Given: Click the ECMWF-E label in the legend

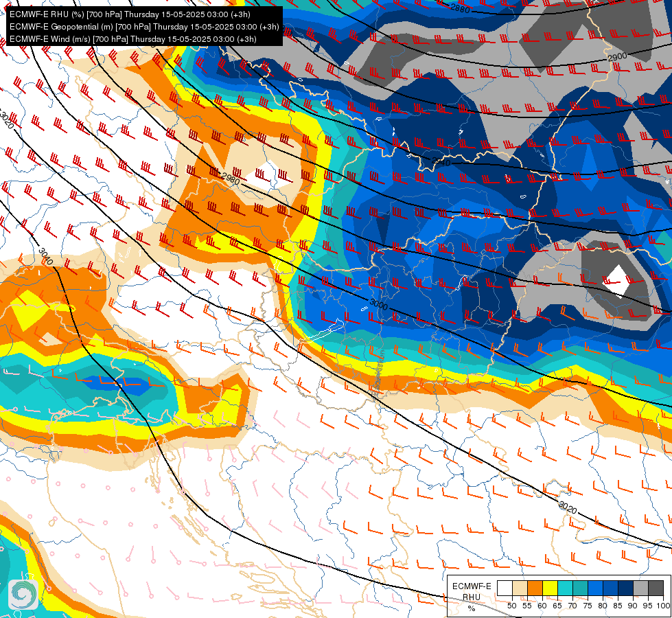Looking at the screenshot, I should (472, 586).
